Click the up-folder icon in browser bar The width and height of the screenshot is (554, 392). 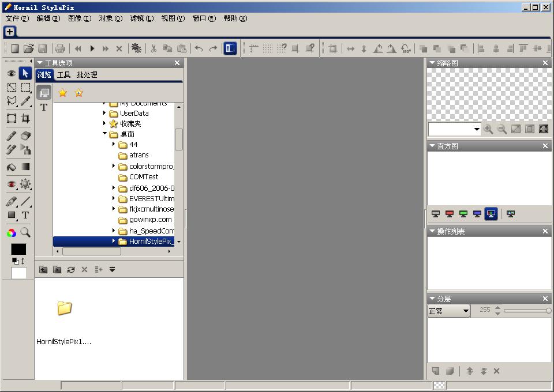tap(43, 270)
